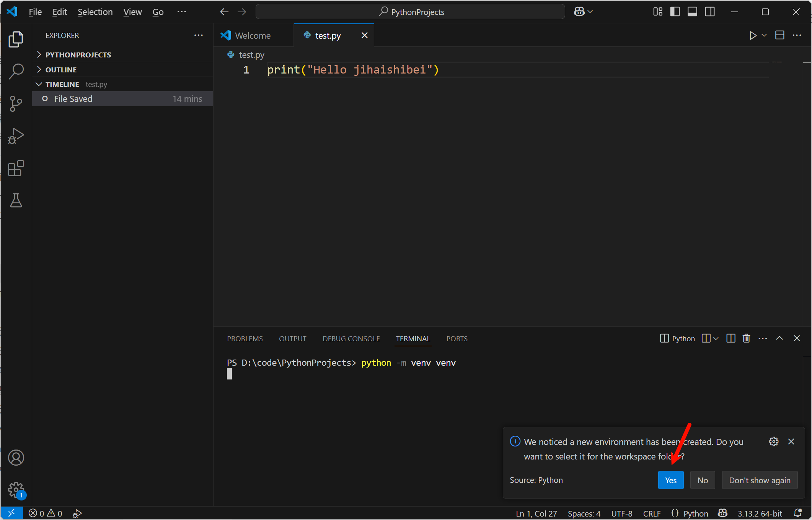The image size is (812, 520).
Task: Switch to the DEBUG CONSOLE tab
Action: (x=351, y=338)
